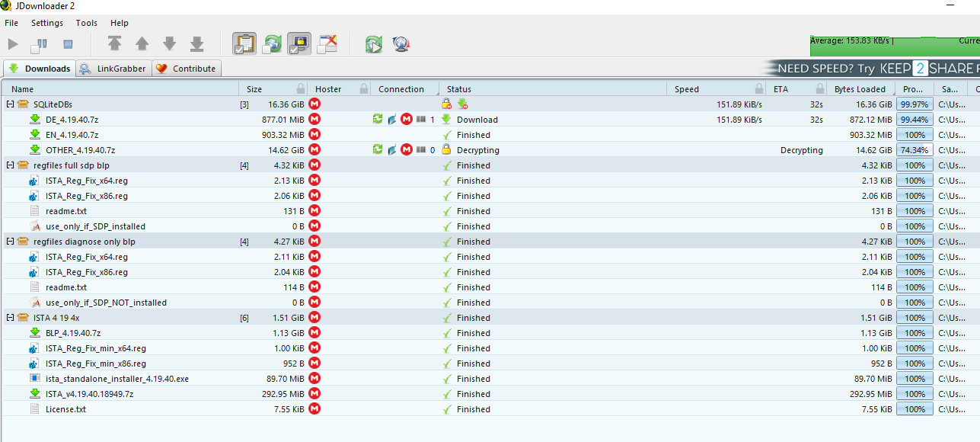Check for updates with globe icon
Viewport: 980px width, 442px height.
tap(401, 44)
